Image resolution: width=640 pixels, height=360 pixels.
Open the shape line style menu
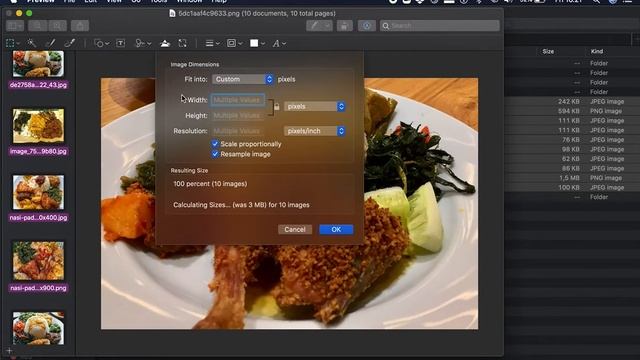212,43
